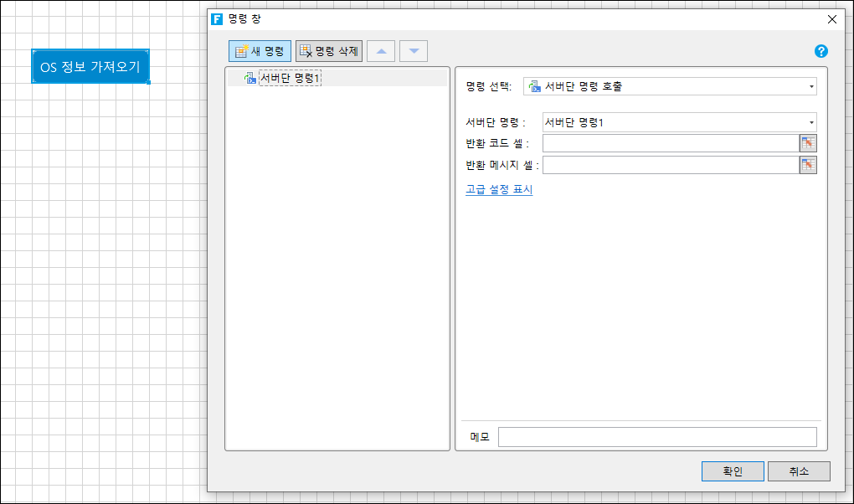Click the F application icon in the title bar
This screenshot has width=854, height=504.
tap(217, 18)
